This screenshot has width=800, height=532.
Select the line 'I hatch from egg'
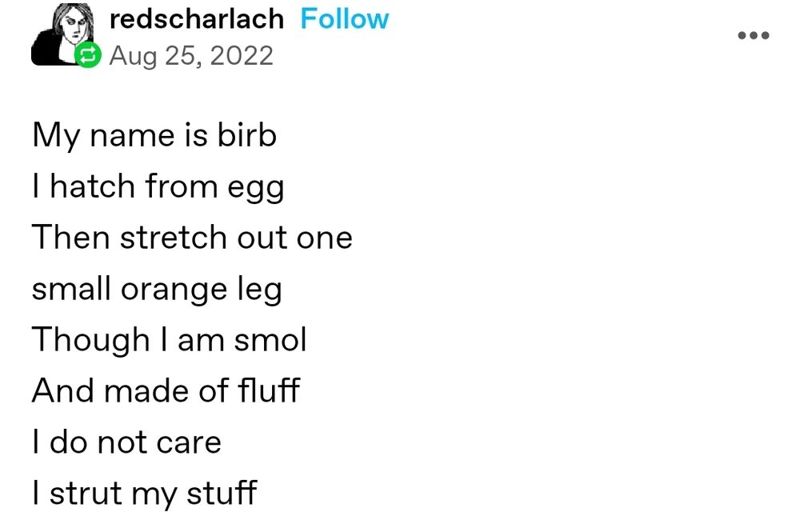pyautogui.click(x=158, y=186)
